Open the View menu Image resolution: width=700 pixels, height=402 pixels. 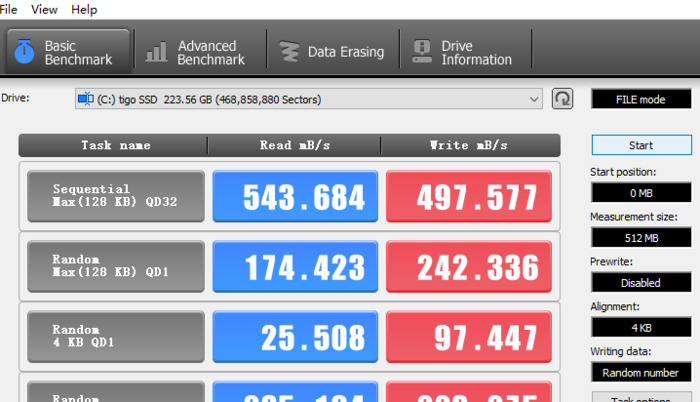coord(44,9)
